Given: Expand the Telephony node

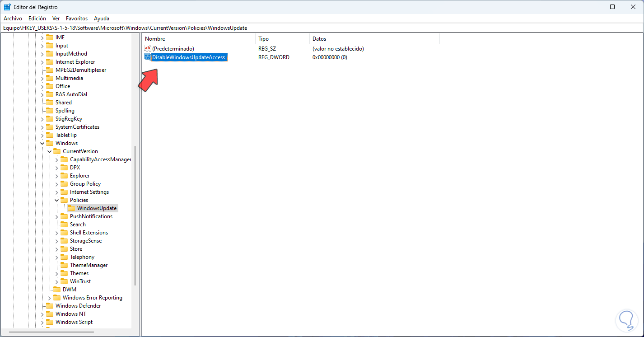Looking at the screenshot, I should click(56, 257).
